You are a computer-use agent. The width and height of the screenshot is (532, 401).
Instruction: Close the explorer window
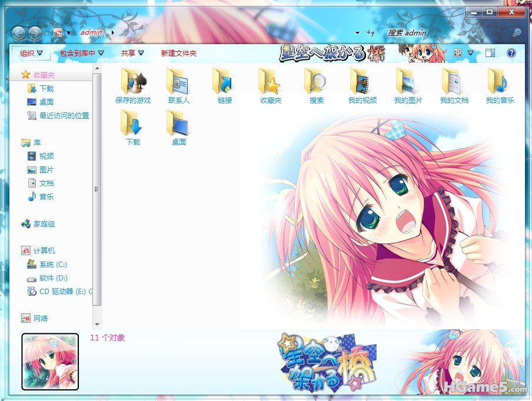click(511, 12)
